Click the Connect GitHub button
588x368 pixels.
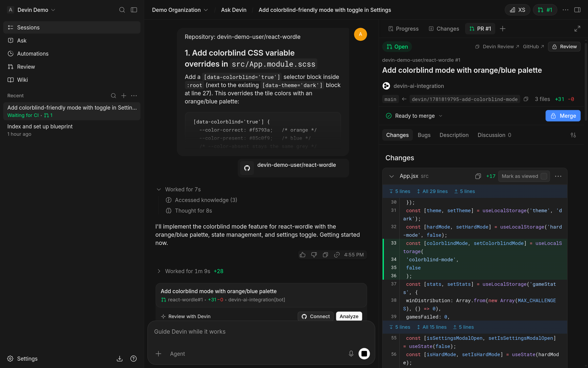pyautogui.click(x=315, y=316)
